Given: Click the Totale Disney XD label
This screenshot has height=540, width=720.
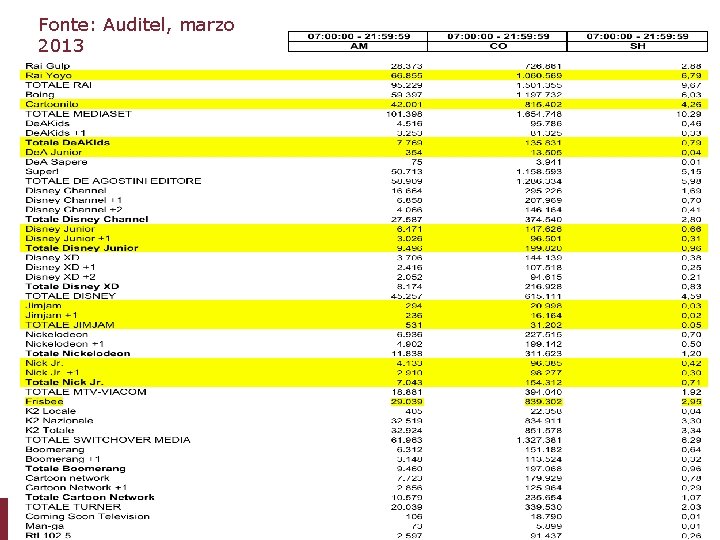Looking at the screenshot, I should [72, 286].
